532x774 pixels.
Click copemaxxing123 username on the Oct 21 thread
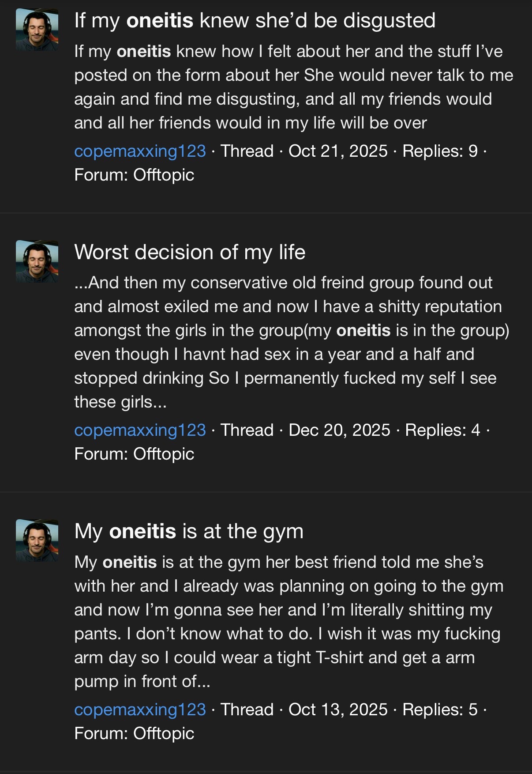140,151
